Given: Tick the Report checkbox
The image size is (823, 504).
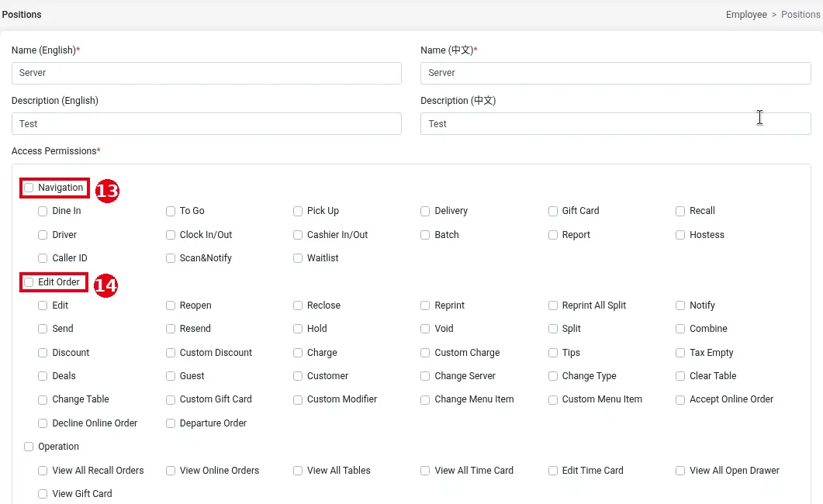Looking at the screenshot, I should pos(553,235).
